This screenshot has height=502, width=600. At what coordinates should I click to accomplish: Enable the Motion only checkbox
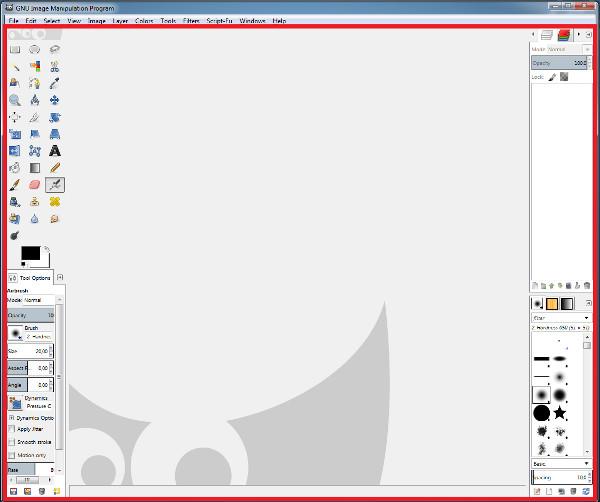click(x=12, y=455)
